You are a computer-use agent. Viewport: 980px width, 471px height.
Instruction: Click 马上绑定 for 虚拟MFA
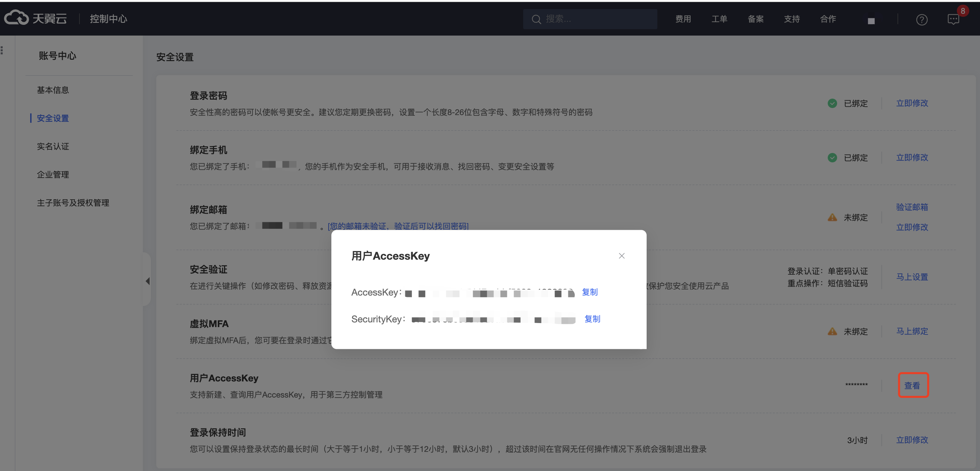coord(912,331)
